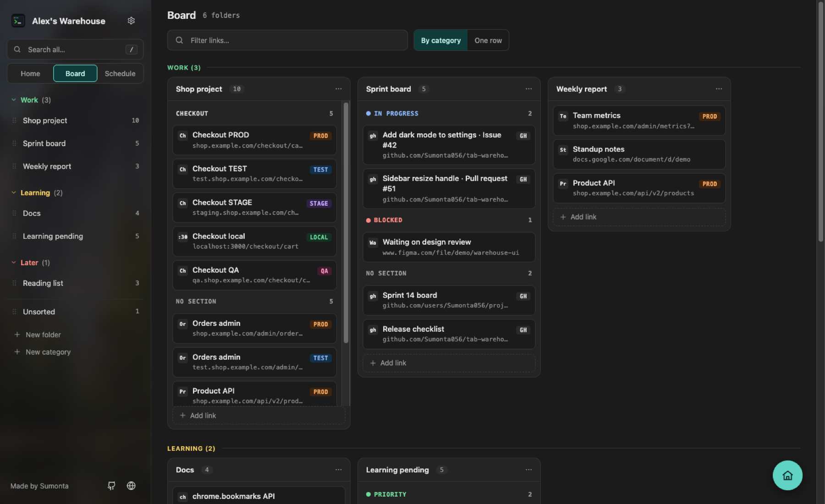
Task: Open the settings gear beside Alex's Warehouse
Action: pos(131,21)
